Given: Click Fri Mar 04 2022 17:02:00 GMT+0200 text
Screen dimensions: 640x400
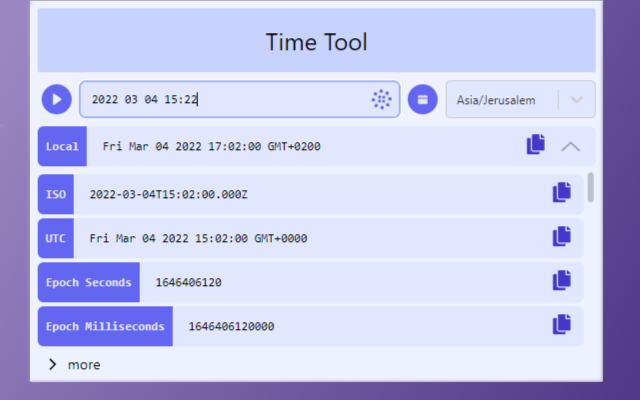Looking at the screenshot, I should tap(211, 147).
